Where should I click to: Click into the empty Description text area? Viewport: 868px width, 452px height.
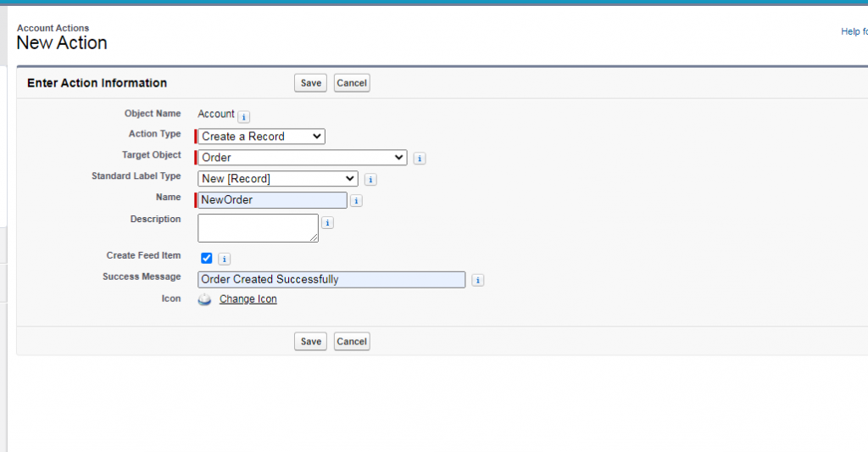coord(258,228)
